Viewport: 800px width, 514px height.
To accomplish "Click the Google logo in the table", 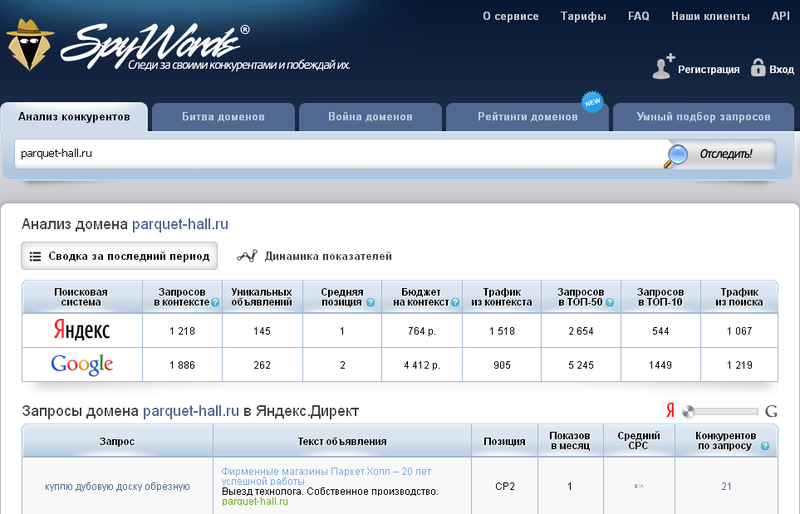I will click(x=82, y=364).
